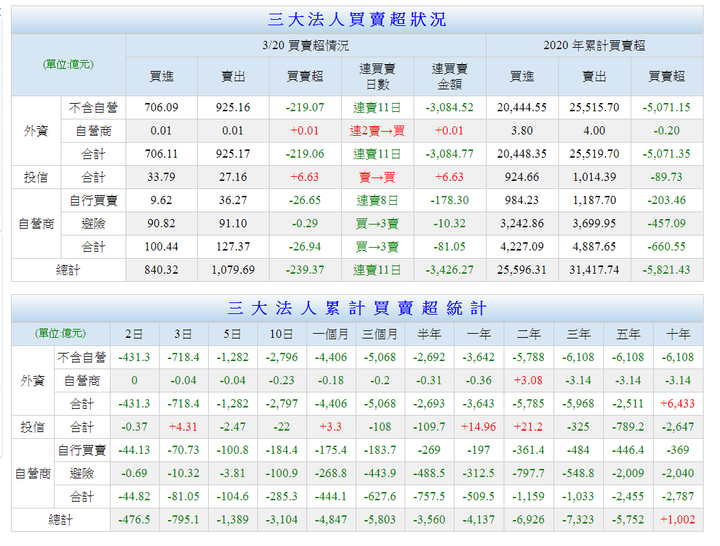Click the -26.94 dealer total value
The width and height of the screenshot is (720, 546).
tap(305, 247)
